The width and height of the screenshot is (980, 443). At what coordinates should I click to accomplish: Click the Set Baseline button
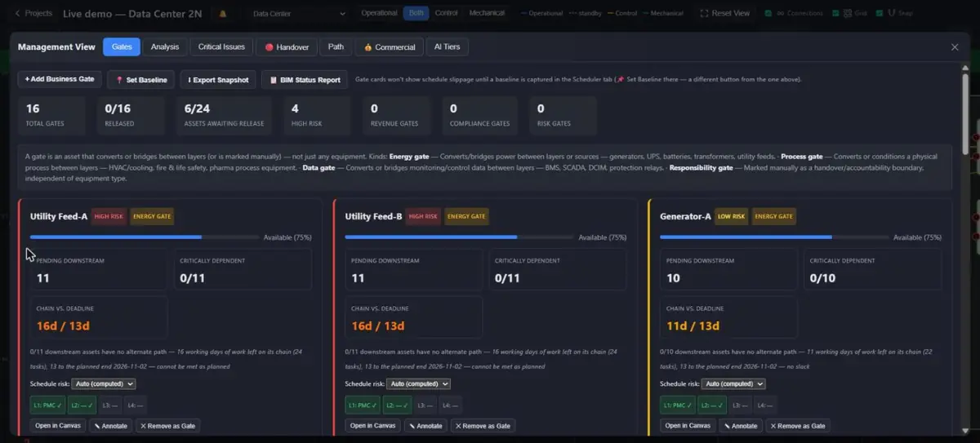[x=140, y=80]
